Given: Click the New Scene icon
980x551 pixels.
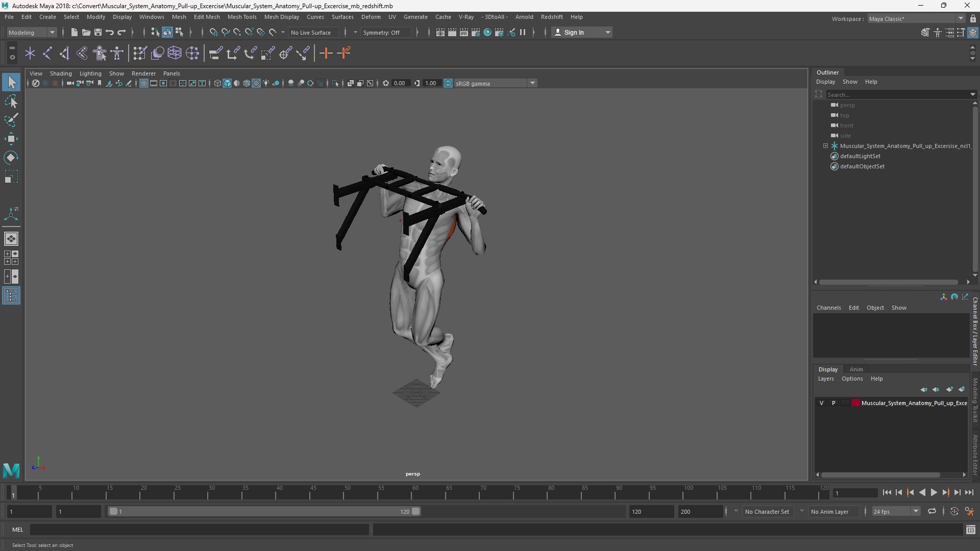Looking at the screenshot, I should pyautogui.click(x=74, y=32).
